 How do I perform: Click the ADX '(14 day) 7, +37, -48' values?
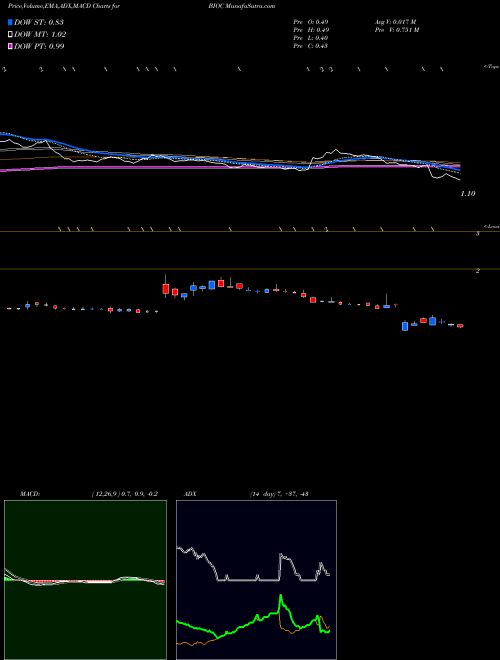[279, 494]
